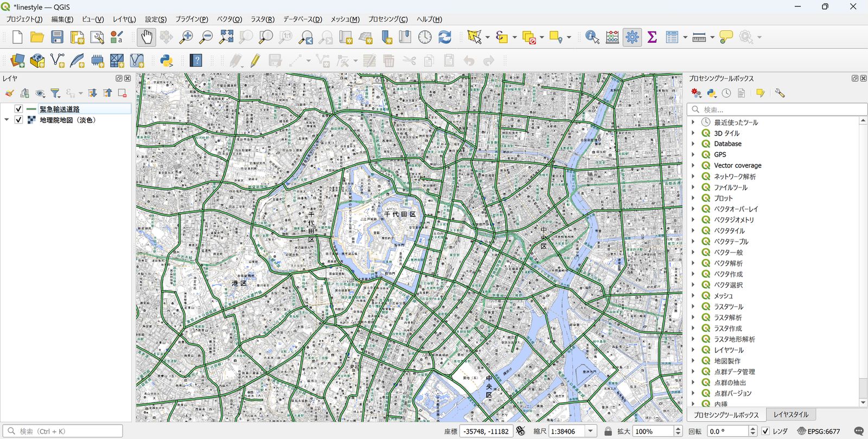Screen dimensions: 868x439
Task: Toggle mouse extents display icon beside coordinates
Action: (x=521, y=431)
